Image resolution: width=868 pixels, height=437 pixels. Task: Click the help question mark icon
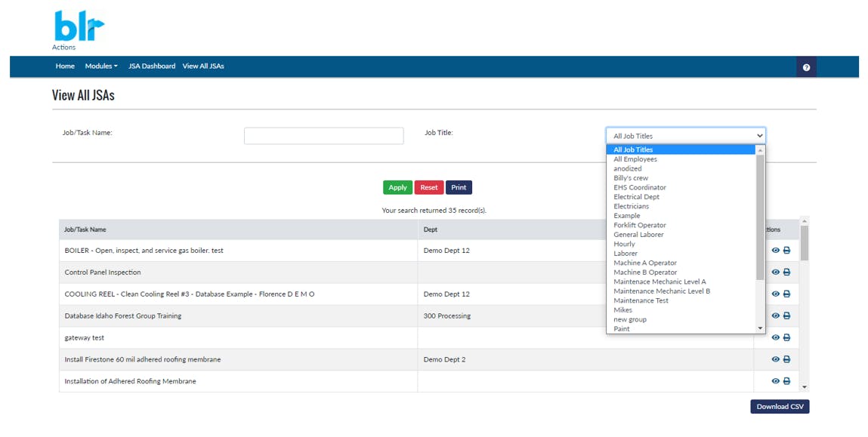click(x=806, y=67)
